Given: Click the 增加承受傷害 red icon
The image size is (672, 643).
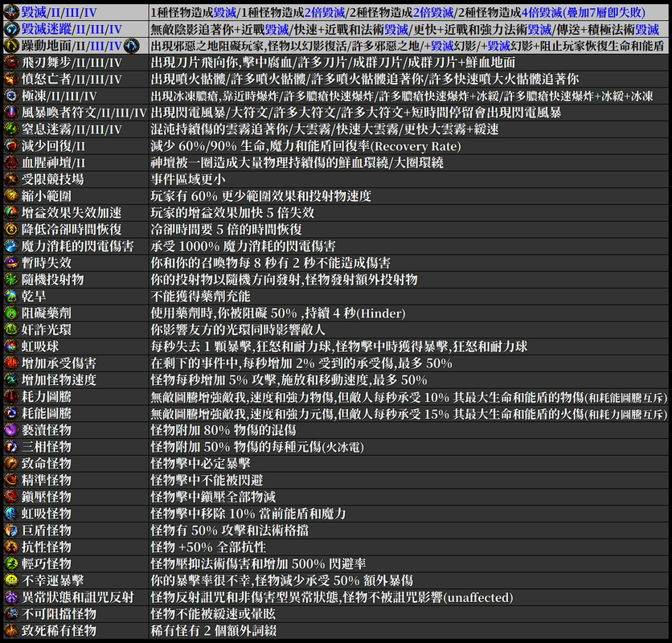Looking at the screenshot, I should point(11,363).
